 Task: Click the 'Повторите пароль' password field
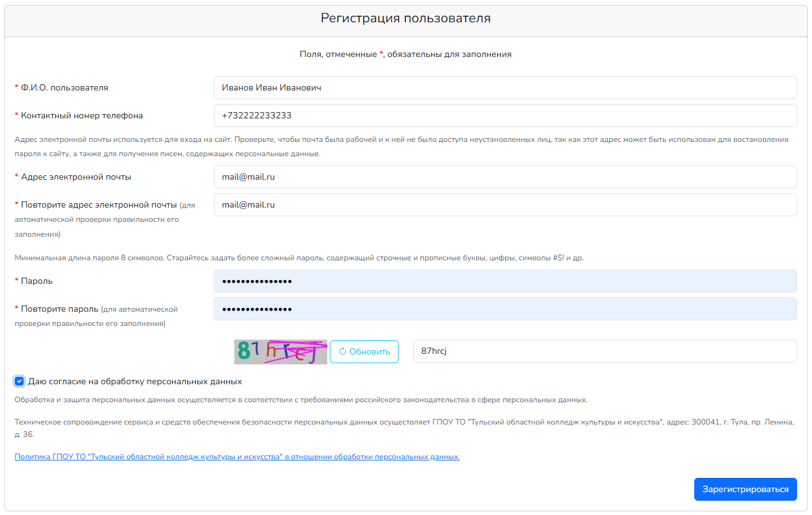point(505,309)
